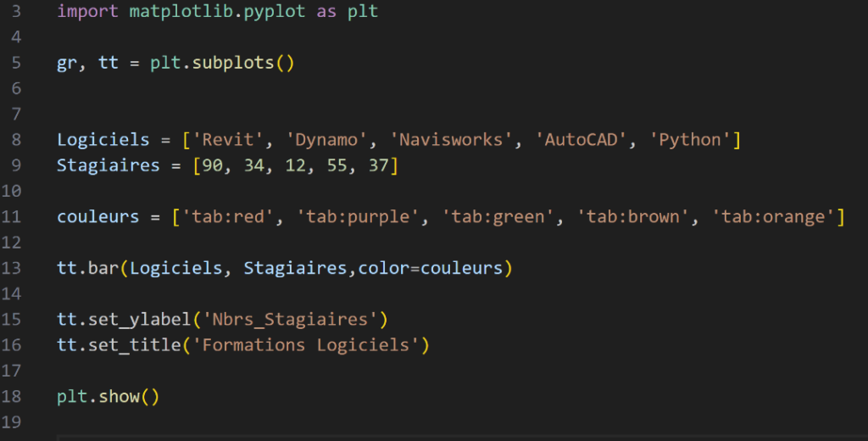Click line number 11 in the gutter
The height and width of the screenshot is (441, 868).
[14, 216]
